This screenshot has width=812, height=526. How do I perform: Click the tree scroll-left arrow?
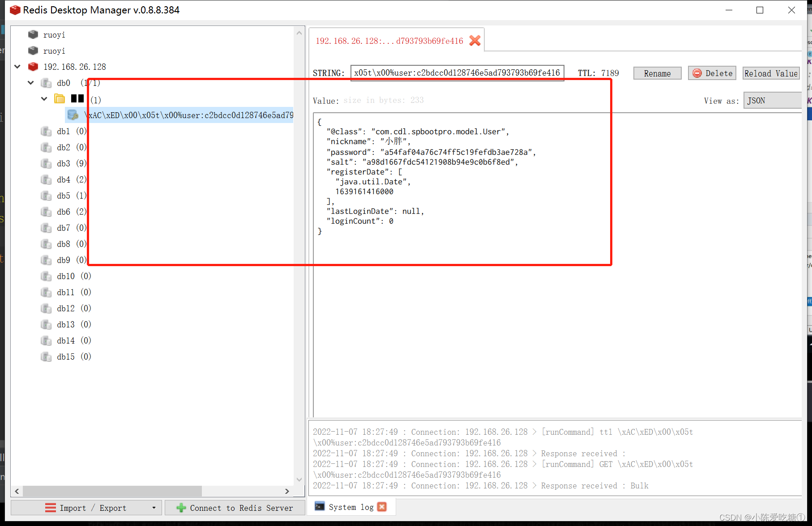17,491
